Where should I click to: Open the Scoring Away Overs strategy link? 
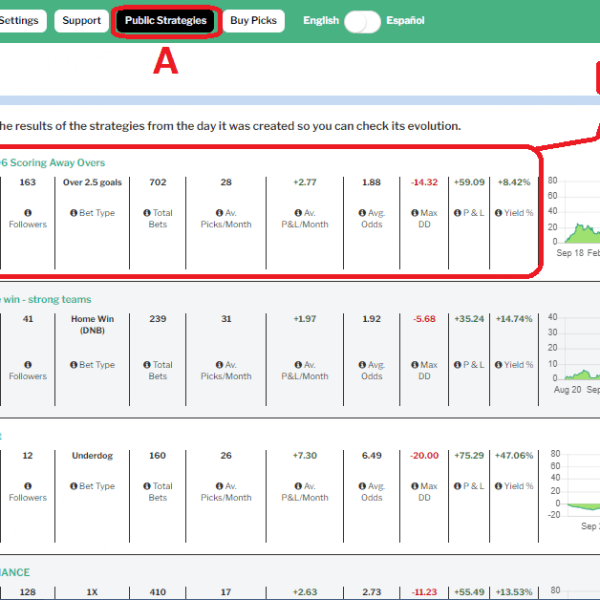[x=53, y=163]
